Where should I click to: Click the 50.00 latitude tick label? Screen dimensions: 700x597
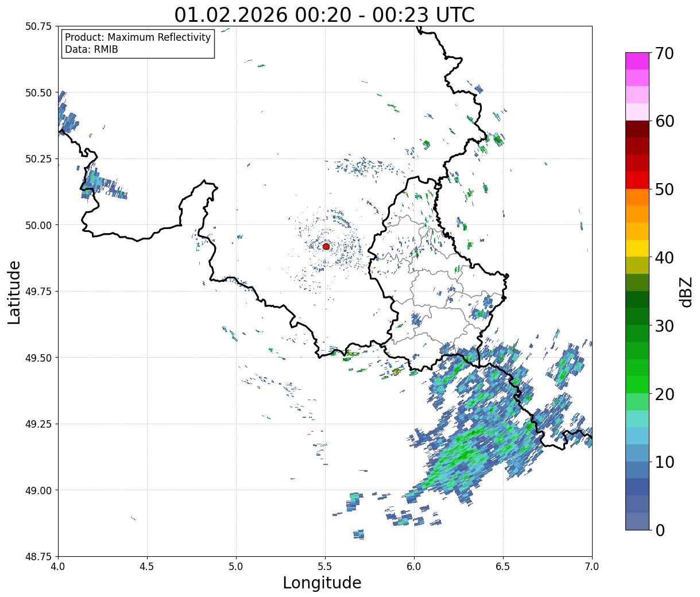(38, 225)
